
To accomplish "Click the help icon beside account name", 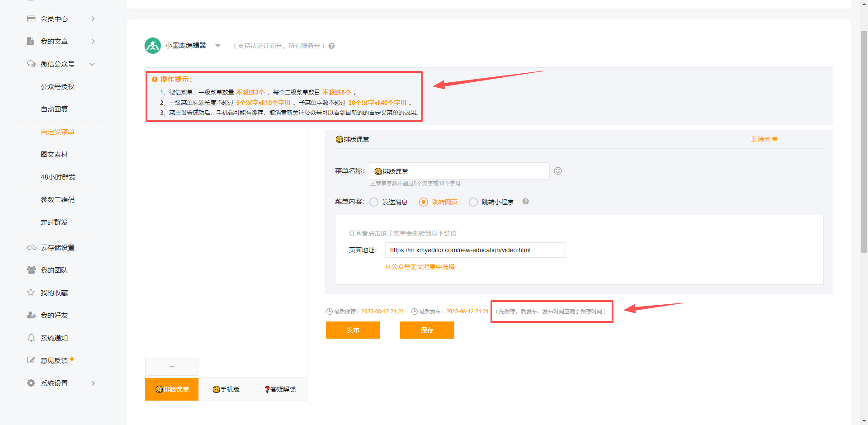I will 331,46.
